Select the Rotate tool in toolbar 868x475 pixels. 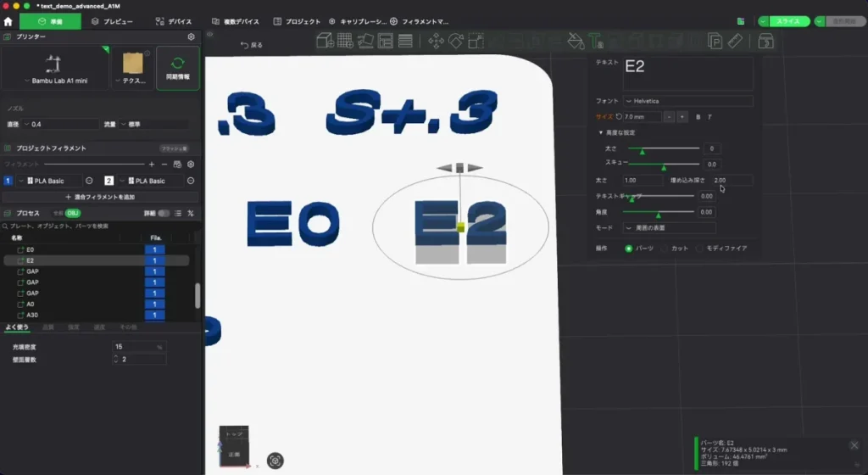(x=455, y=41)
